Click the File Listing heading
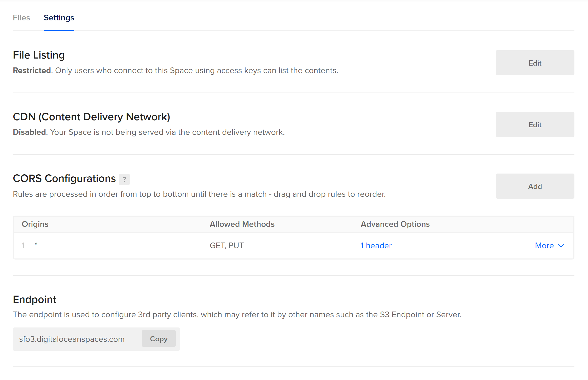This screenshot has height=380, width=588. coord(39,55)
